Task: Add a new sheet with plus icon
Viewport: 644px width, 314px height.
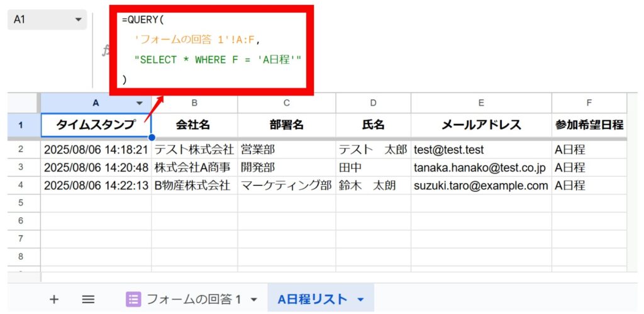Action: pos(54,299)
